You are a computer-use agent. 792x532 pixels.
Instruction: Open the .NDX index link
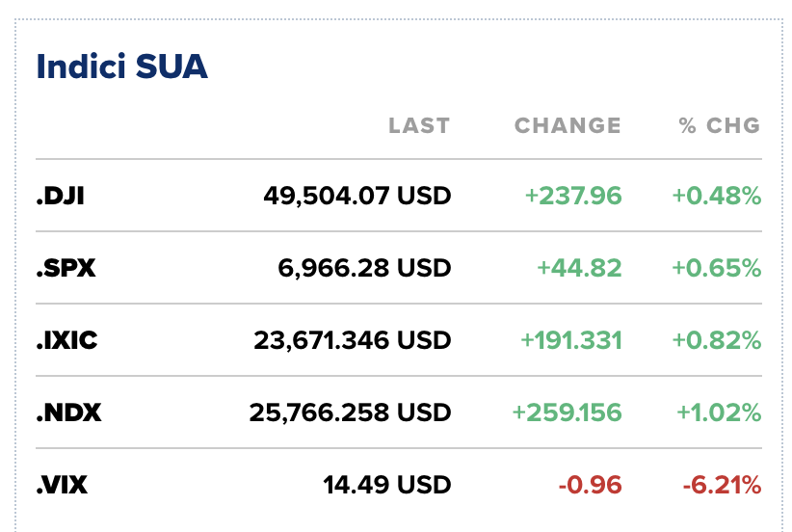(68, 413)
